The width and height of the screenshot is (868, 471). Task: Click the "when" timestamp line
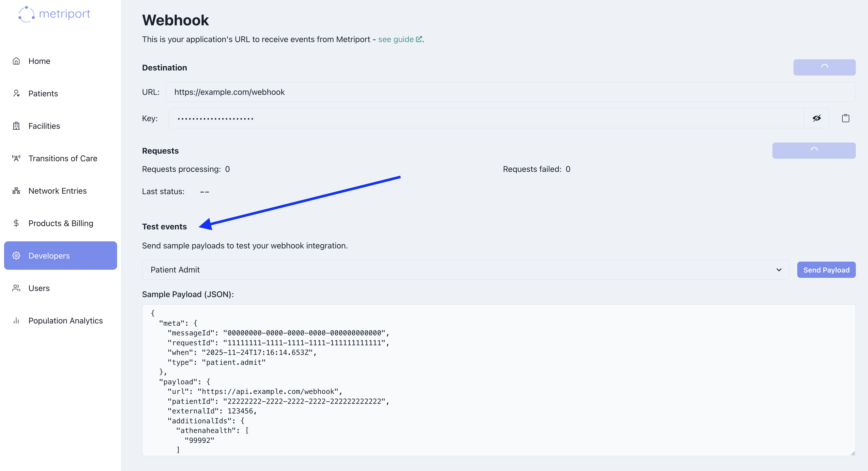click(x=242, y=352)
